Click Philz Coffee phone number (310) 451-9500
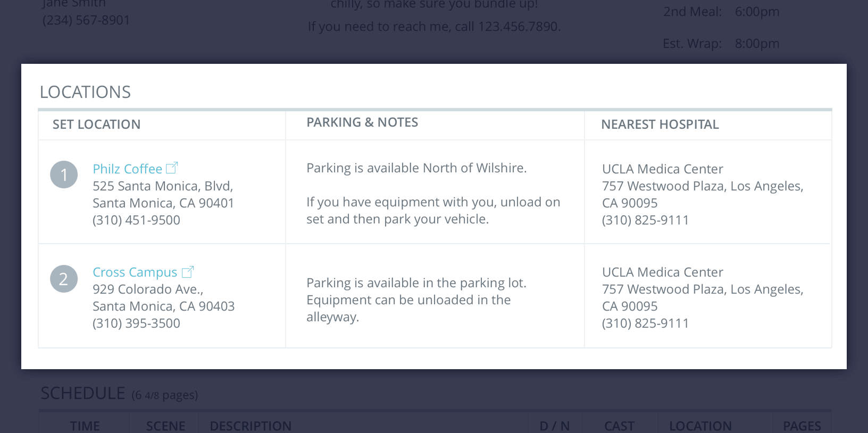The image size is (868, 433). click(x=136, y=220)
